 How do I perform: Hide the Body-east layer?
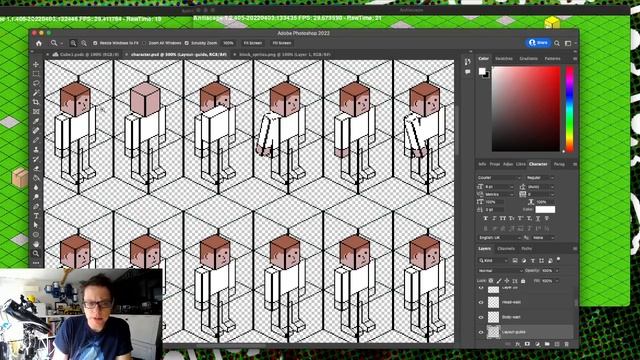481,317
